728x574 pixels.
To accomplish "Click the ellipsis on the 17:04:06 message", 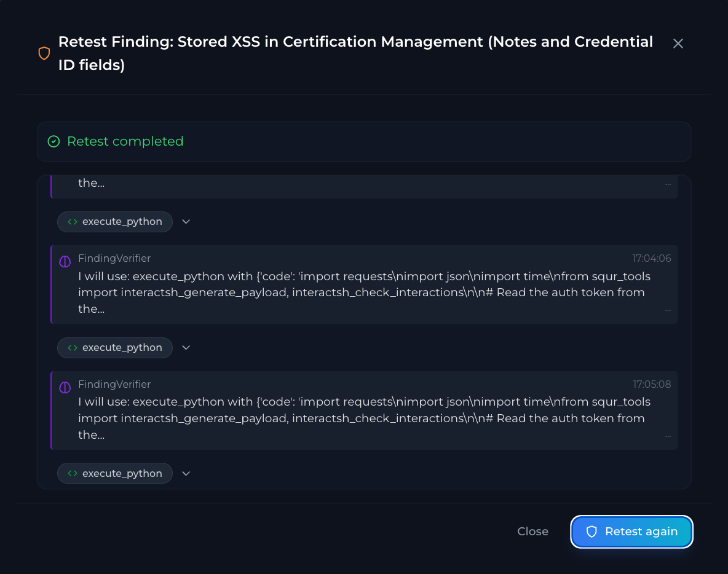I will click(x=668, y=310).
